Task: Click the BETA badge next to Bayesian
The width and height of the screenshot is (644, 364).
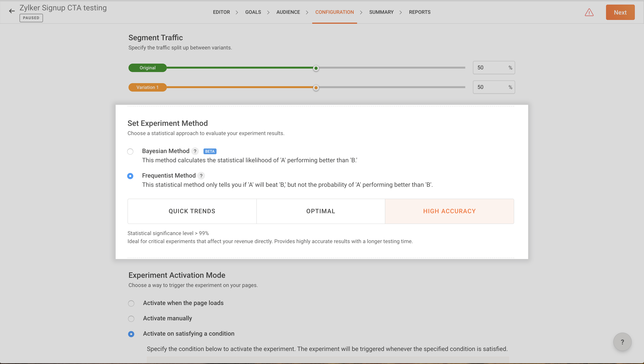Action: 210,151
